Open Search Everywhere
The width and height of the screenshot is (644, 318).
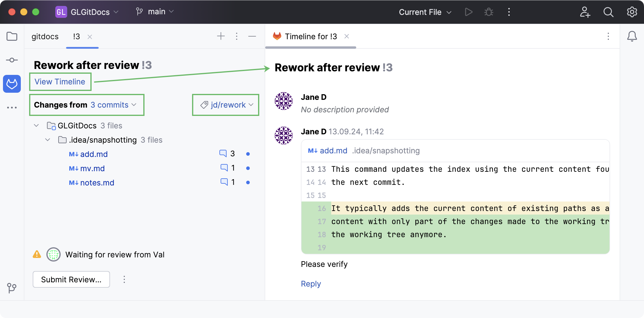(x=608, y=12)
